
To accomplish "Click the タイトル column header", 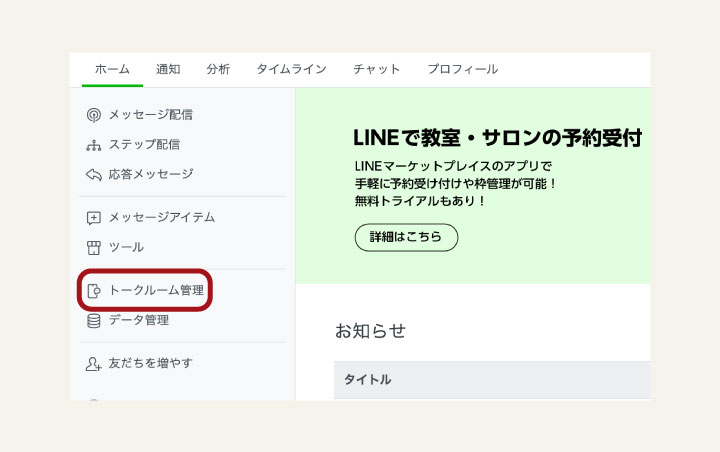I will point(368,379).
